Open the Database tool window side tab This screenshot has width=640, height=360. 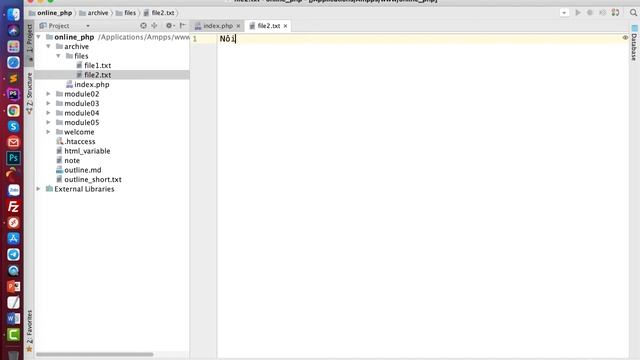[634, 43]
